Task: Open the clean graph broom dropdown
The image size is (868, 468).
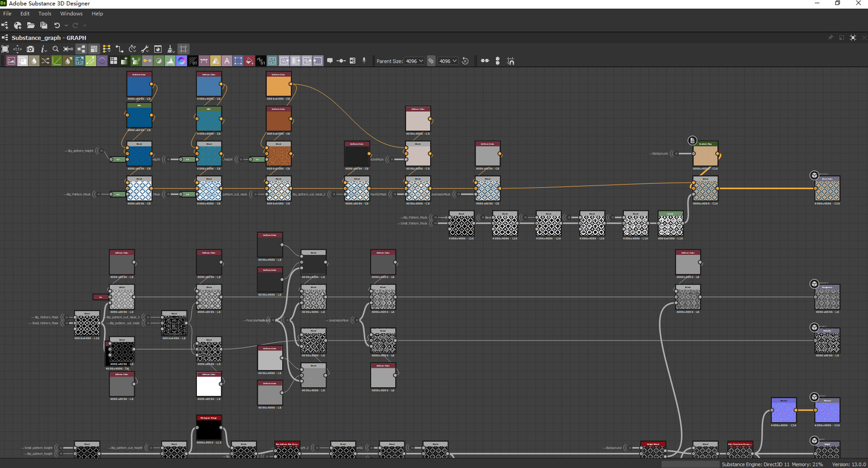Action: pos(170,49)
